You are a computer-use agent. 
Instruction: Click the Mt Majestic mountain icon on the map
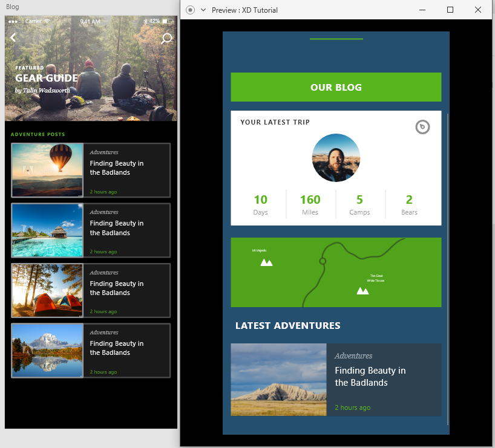(266, 262)
